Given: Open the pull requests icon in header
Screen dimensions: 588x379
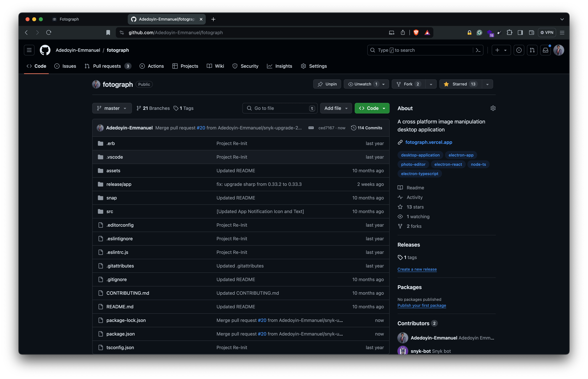Looking at the screenshot, I should (x=532, y=50).
